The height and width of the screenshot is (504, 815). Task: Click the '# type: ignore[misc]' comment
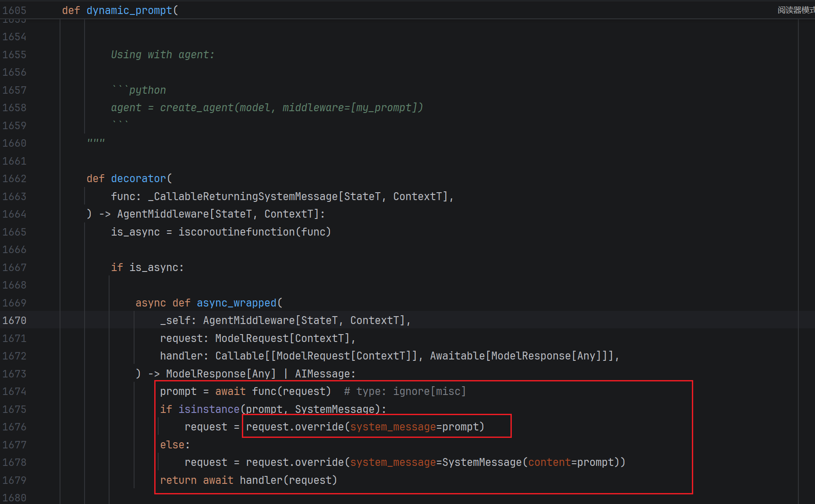(x=405, y=391)
